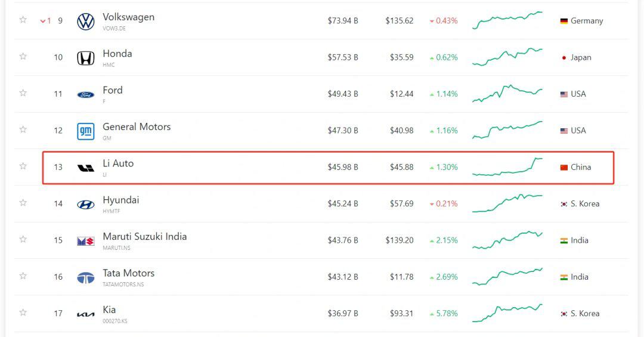The height and width of the screenshot is (337, 644).
Task: Star Li Auto as a favorite
Action: 23,166
